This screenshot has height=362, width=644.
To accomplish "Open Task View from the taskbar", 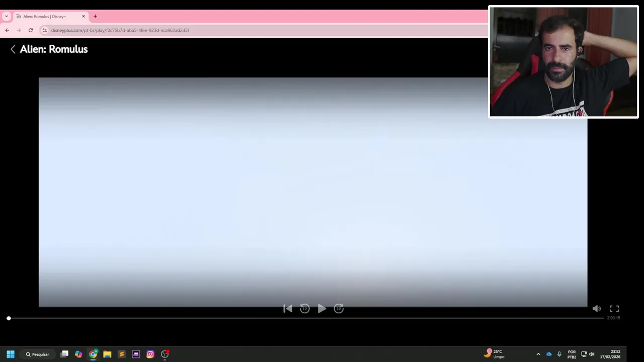I will click(x=64, y=354).
